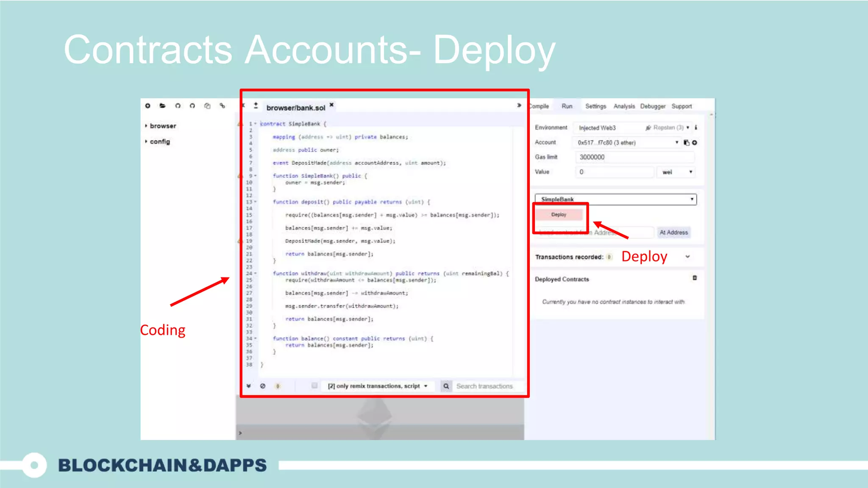
Task: Click the second GitHub icon in file toolbar
Action: [x=192, y=105]
